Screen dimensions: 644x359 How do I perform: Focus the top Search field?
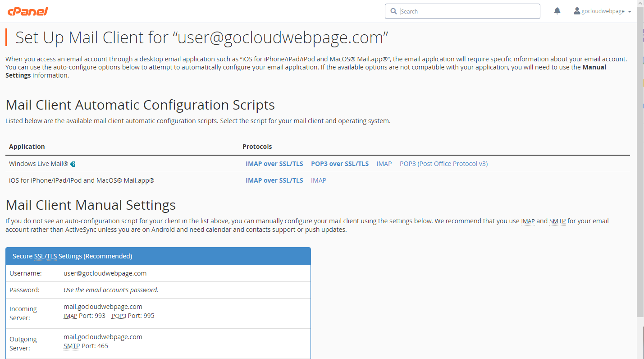[x=462, y=11]
